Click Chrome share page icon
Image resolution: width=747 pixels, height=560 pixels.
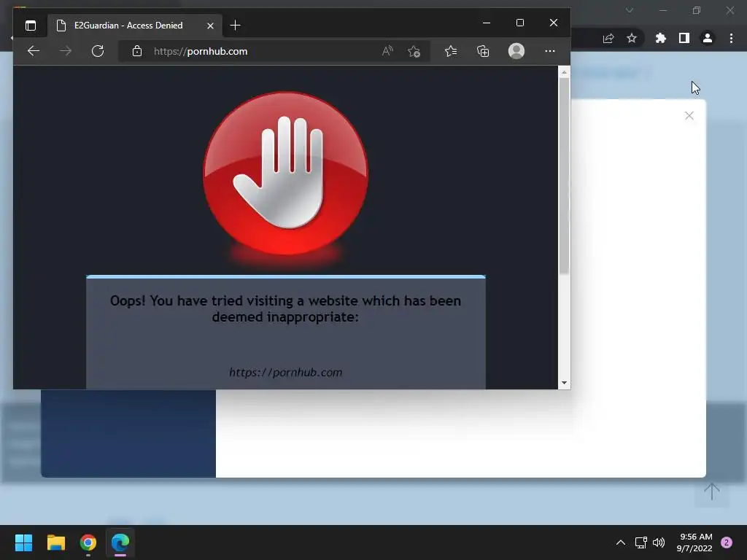pos(608,39)
